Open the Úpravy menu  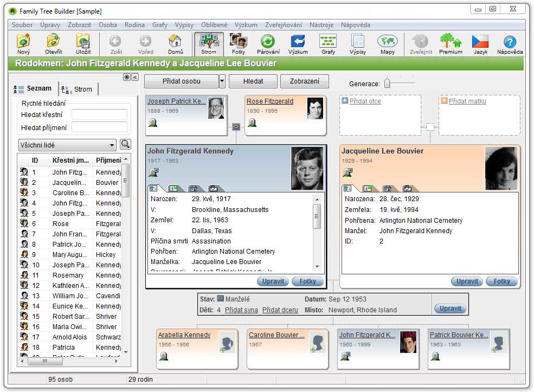coord(50,25)
